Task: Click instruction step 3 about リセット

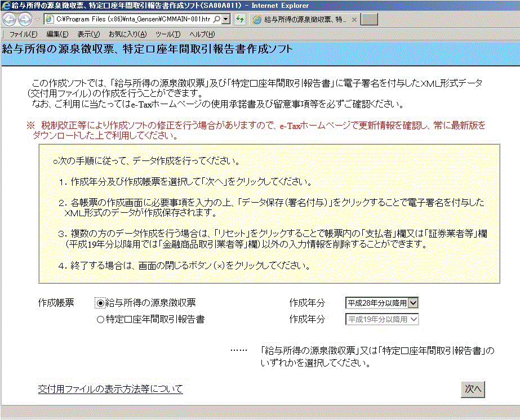Action: point(273,239)
